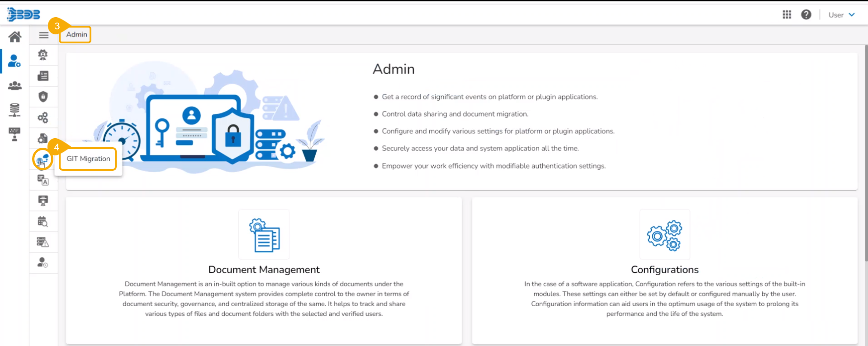Click 'Control data sharing and document migration' line
Viewport: 868px width, 346px height.
tap(455, 114)
